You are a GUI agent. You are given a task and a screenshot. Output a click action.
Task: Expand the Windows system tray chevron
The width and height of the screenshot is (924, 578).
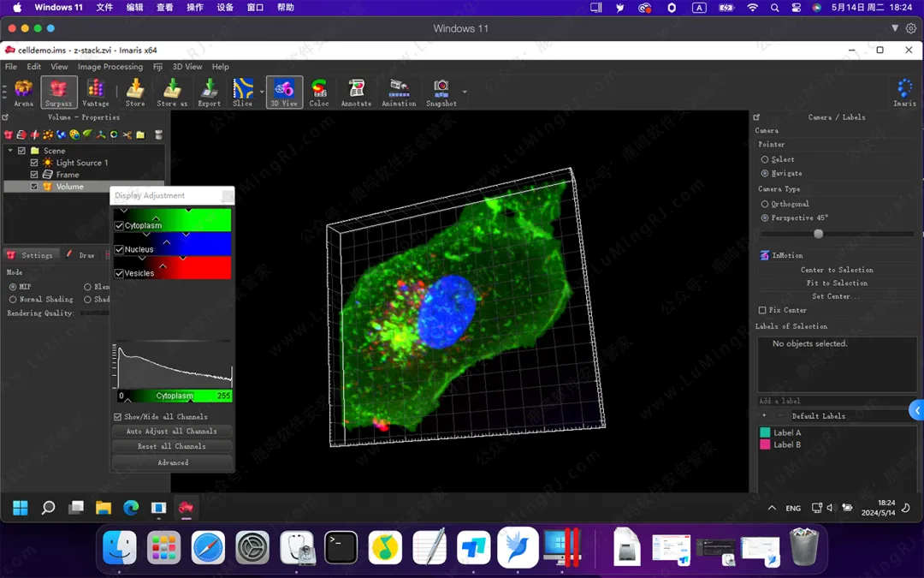[772, 508]
